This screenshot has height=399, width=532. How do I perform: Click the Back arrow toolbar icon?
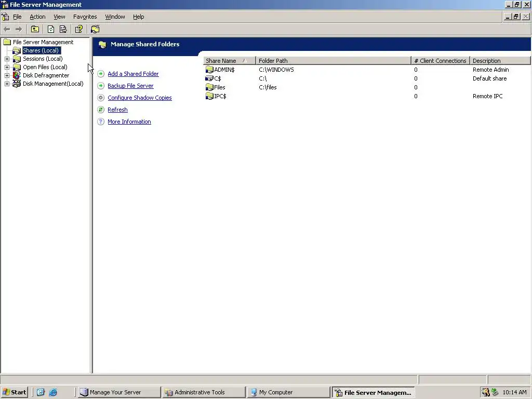pyautogui.click(x=7, y=29)
